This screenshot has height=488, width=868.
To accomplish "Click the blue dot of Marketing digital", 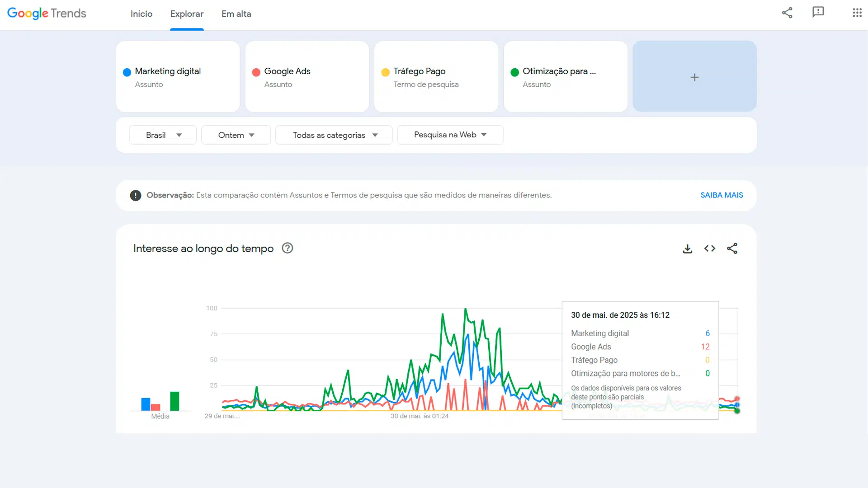I will (127, 72).
